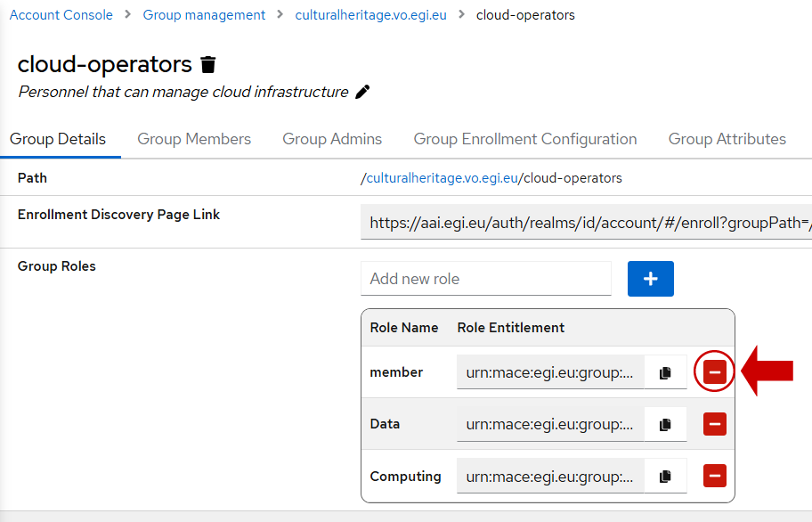Viewport: 812px width, 522px height.
Task: Open Group Enrollment Configuration tab
Action: click(x=525, y=139)
